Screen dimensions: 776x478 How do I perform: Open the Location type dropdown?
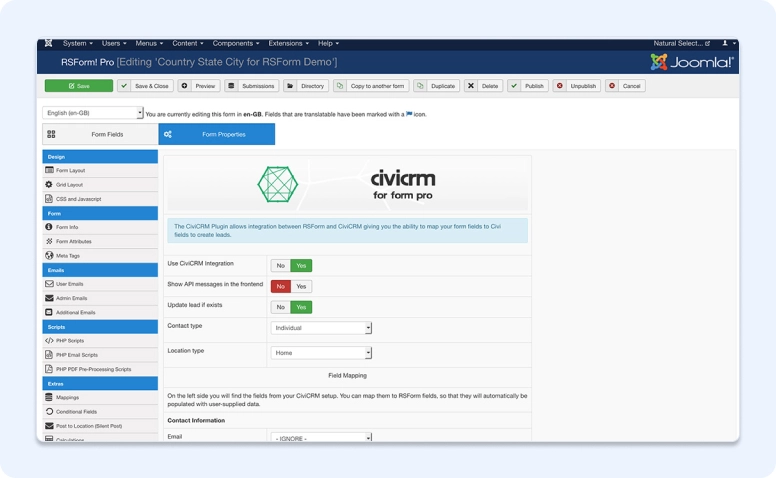coord(321,353)
